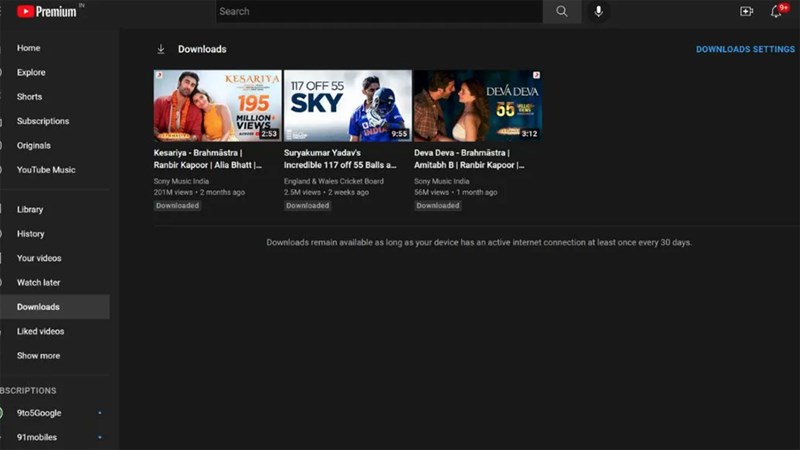The height and width of the screenshot is (450, 800).
Task: Open Downloads Settings link
Action: pyautogui.click(x=745, y=49)
